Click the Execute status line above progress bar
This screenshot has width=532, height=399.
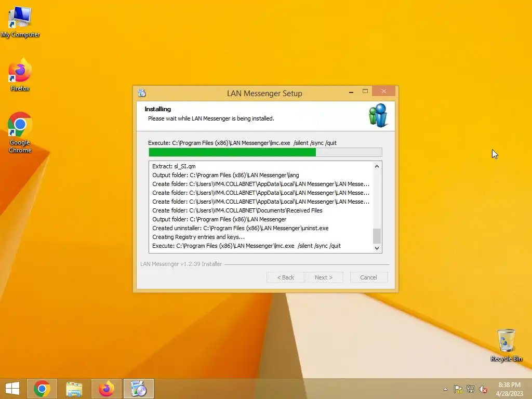tap(242, 143)
